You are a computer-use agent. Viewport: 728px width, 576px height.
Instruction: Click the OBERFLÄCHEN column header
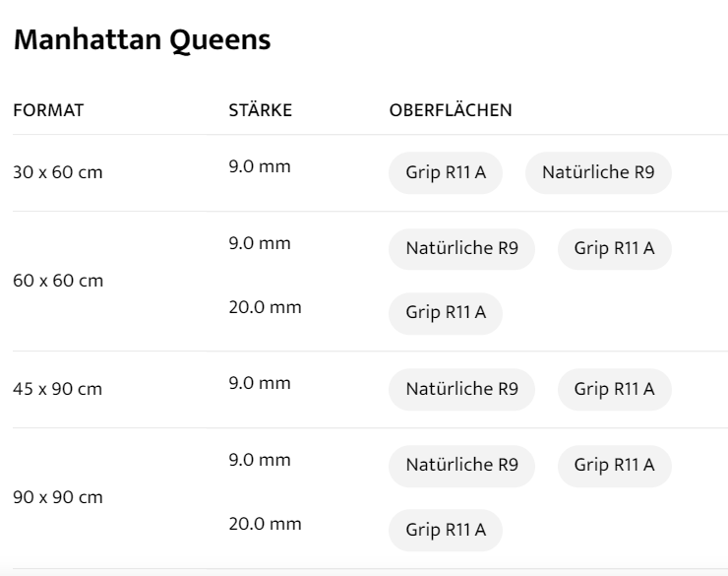point(451,110)
